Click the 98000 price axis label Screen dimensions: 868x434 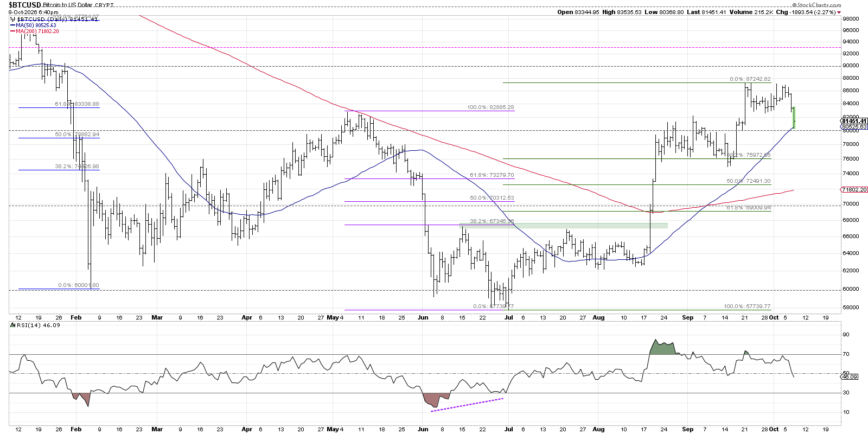(x=851, y=18)
